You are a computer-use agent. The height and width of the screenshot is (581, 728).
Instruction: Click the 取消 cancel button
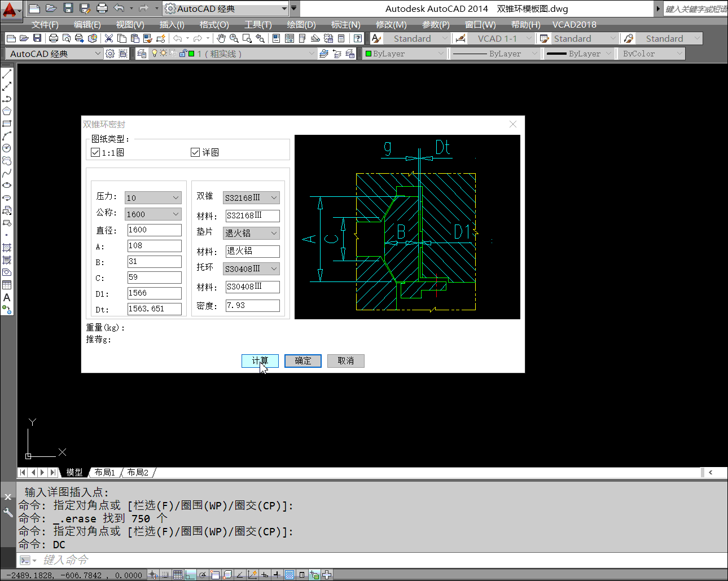coord(345,361)
